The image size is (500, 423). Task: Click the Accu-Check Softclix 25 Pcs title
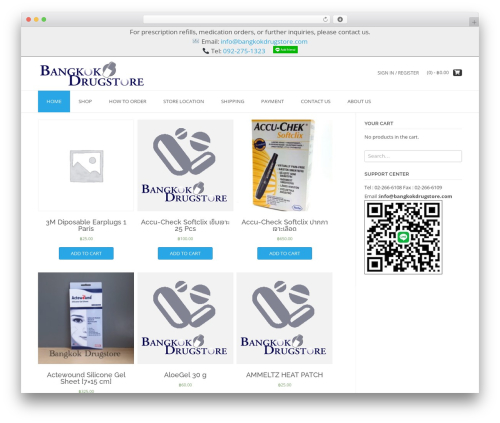(x=185, y=225)
